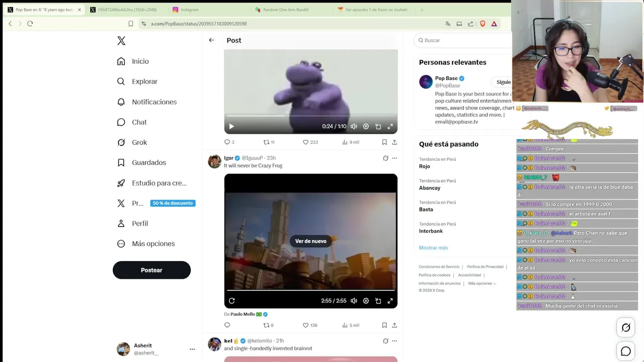Seek on top video progress bar
Screen dimensions: 644x362
[310, 116]
